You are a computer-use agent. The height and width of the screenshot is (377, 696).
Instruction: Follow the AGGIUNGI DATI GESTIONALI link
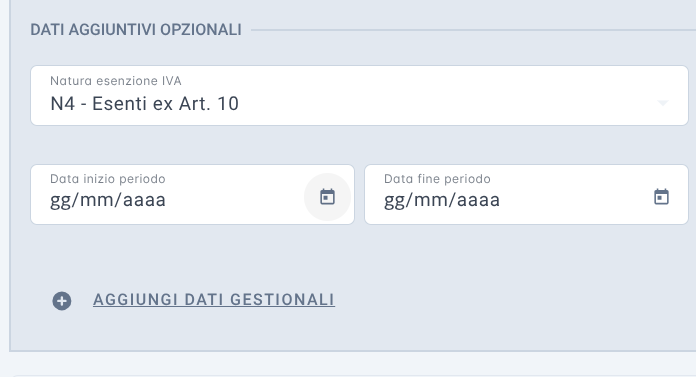pyautogui.click(x=214, y=300)
